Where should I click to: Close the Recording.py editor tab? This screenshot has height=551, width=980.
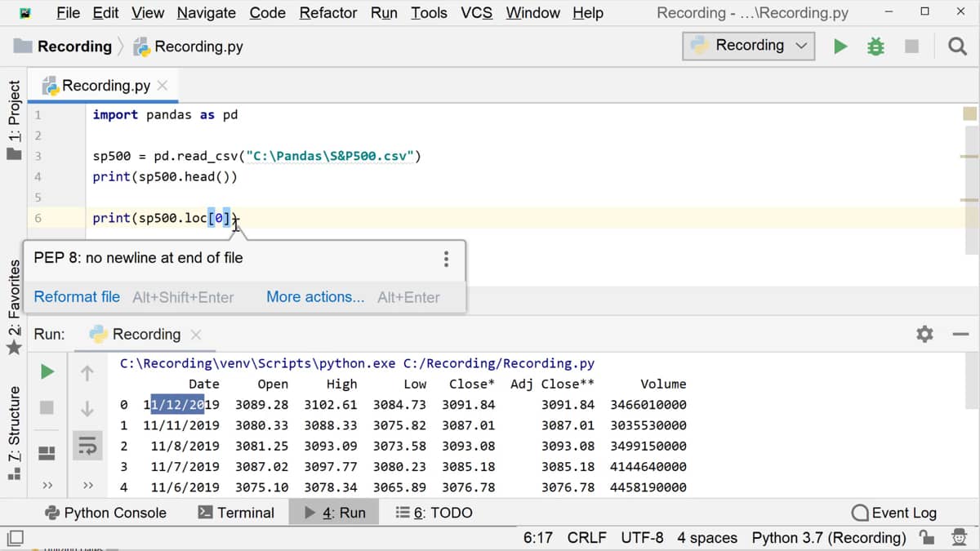coord(163,85)
